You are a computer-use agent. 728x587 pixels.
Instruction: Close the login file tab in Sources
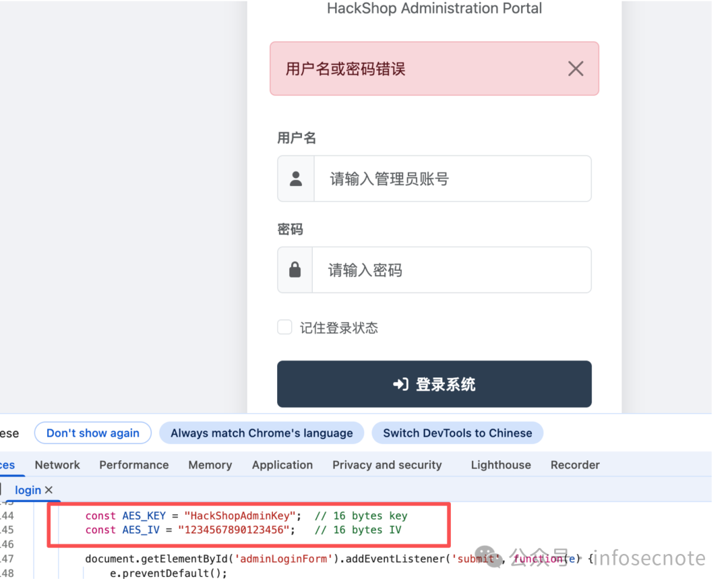pos(50,490)
